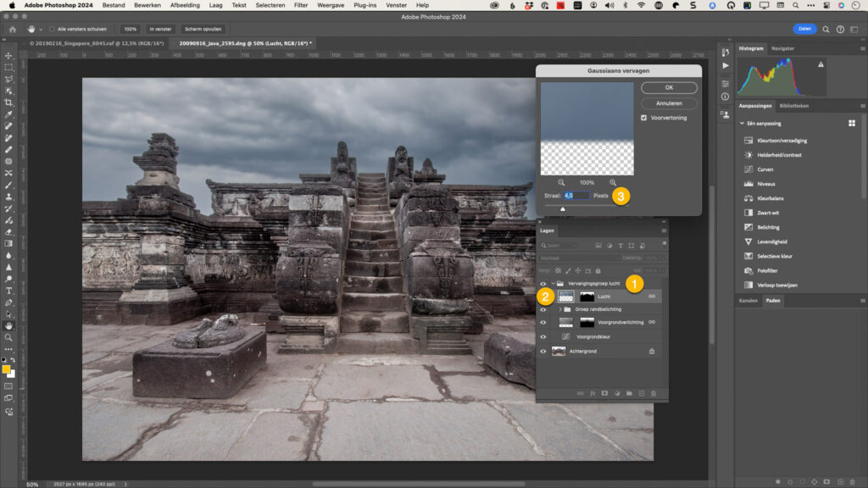Screen dimensions: 868x488
Task: Hide the Groep randbelichting group
Action: coord(543,309)
